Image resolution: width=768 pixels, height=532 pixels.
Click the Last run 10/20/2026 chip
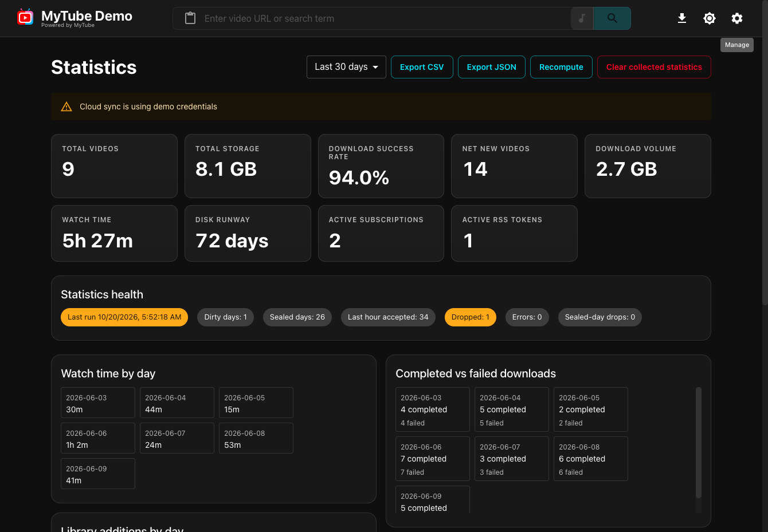(x=124, y=317)
